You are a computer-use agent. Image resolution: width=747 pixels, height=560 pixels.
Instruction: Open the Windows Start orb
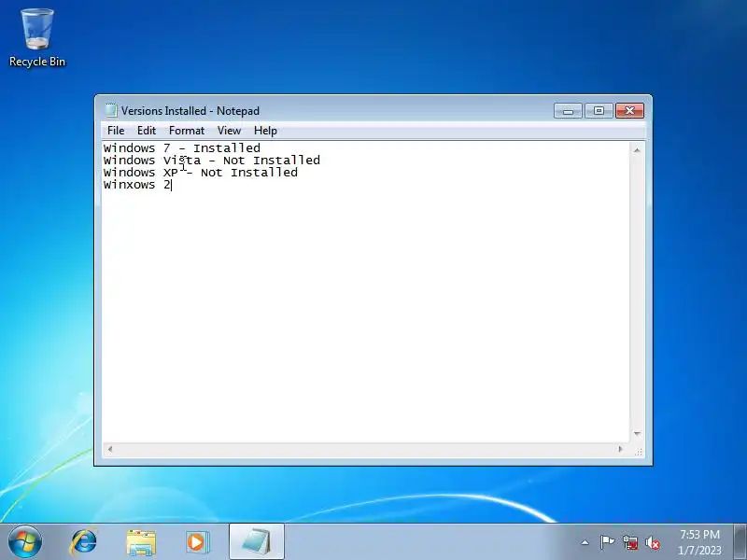click(25, 541)
